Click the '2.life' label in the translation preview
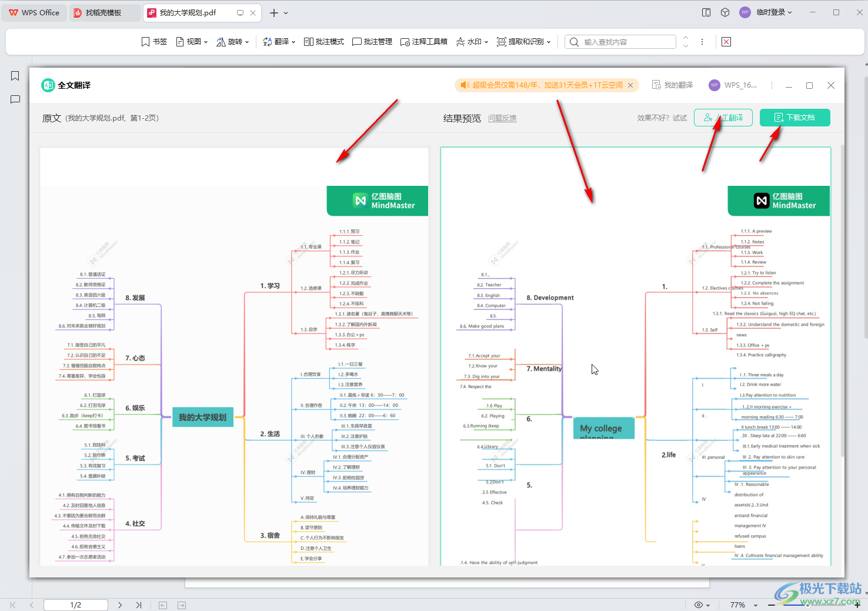The width and height of the screenshot is (868, 611). (x=669, y=455)
